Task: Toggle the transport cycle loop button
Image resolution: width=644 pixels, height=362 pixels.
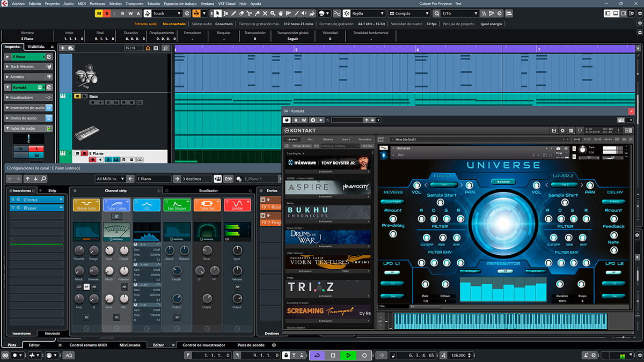Action: (x=317, y=355)
